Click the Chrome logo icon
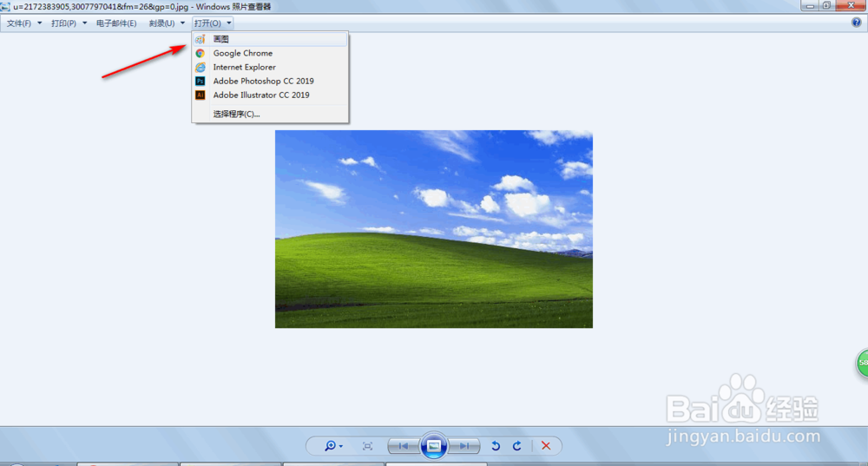This screenshot has width=868, height=466. pos(201,53)
